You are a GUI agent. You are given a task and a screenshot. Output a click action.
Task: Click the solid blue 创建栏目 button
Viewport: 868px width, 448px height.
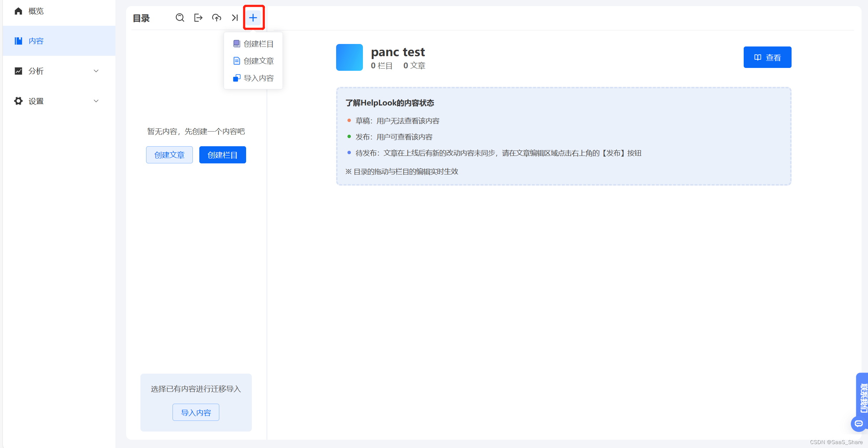tap(223, 155)
